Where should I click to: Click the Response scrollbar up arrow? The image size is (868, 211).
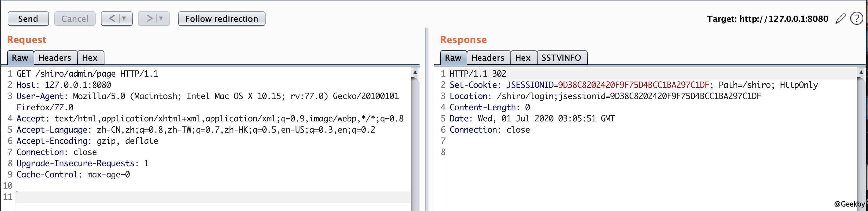[861, 72]
